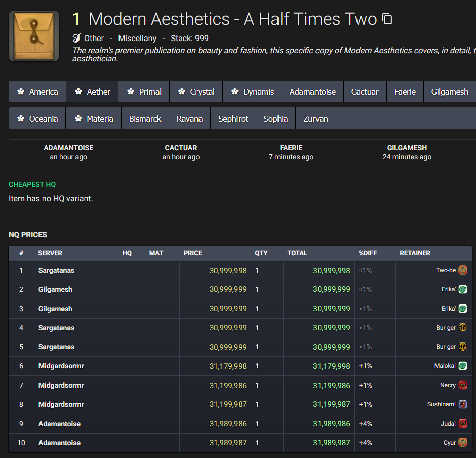Select the Primal data center tab
Viewport: 476px width, 458px height.
click(144, 92)
